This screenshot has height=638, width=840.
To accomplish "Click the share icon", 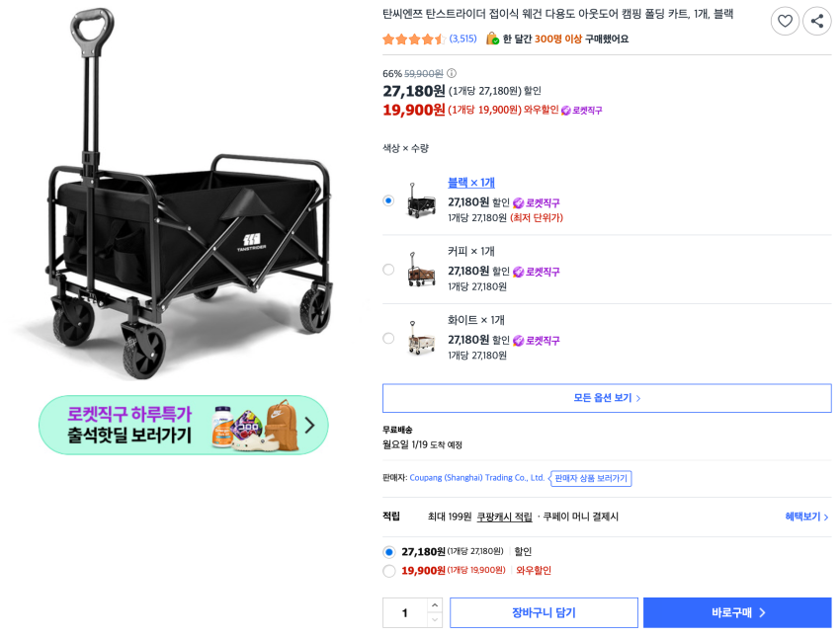I will pos(817,21).
